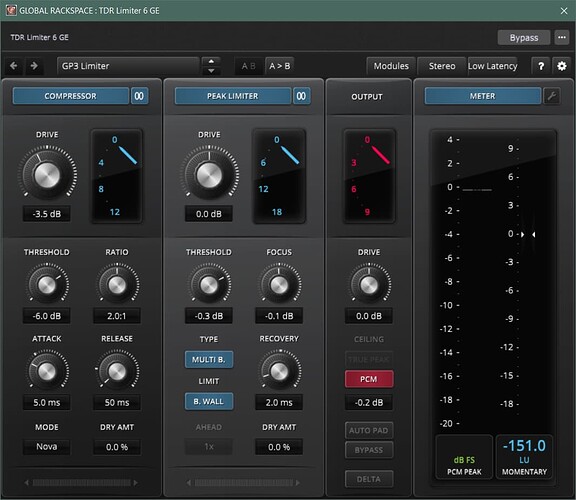Screen dimensions: 576x500
Task: Click the ratio 2.0:1 value field
Action: click(x=117, y=316)
